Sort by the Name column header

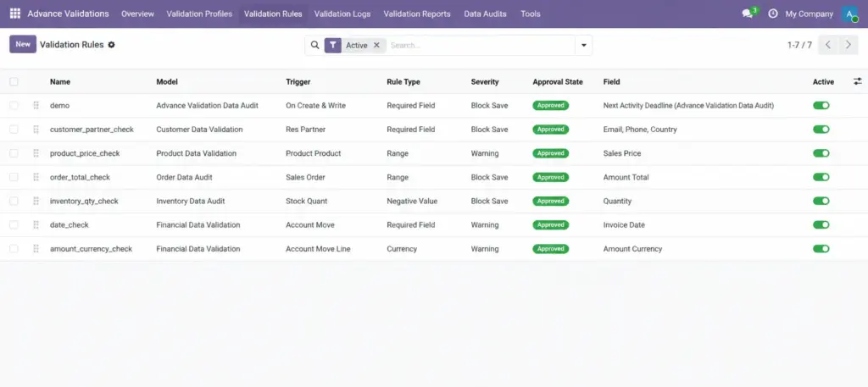click(60, 82)
